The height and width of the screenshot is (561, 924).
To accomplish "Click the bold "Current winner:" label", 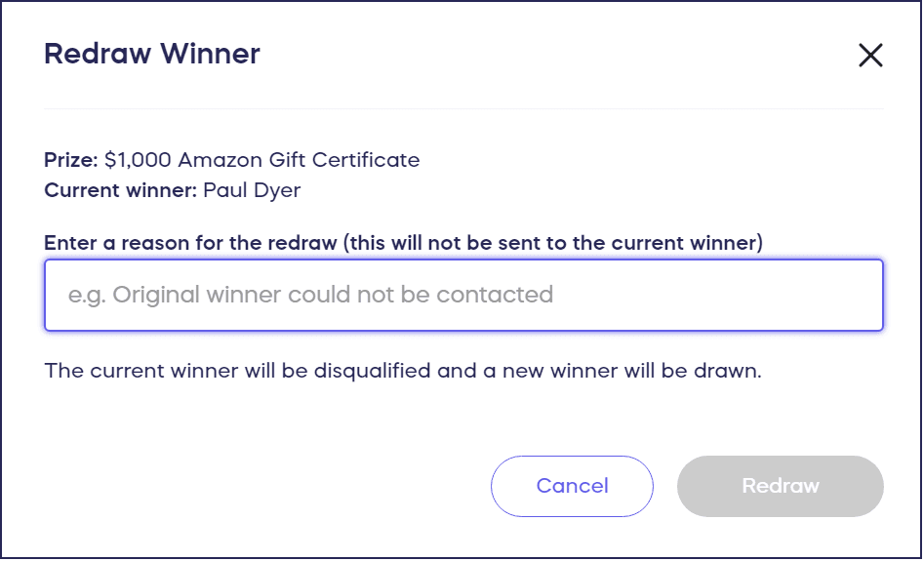I will [x=121, y=190].
